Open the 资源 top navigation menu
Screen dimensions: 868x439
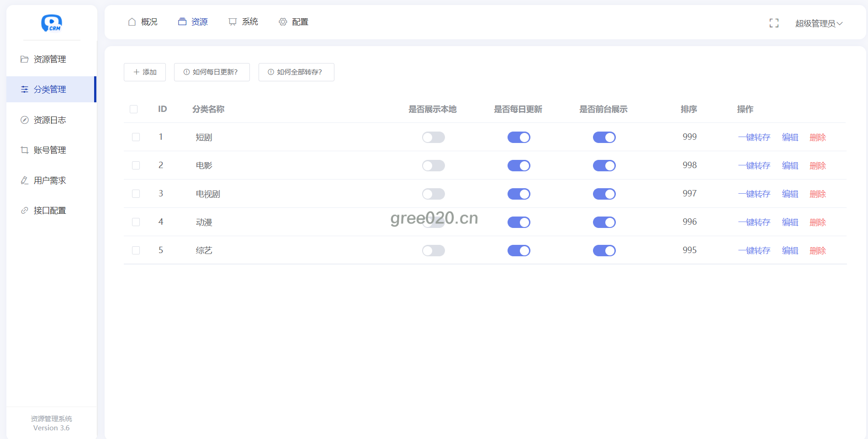193,22
